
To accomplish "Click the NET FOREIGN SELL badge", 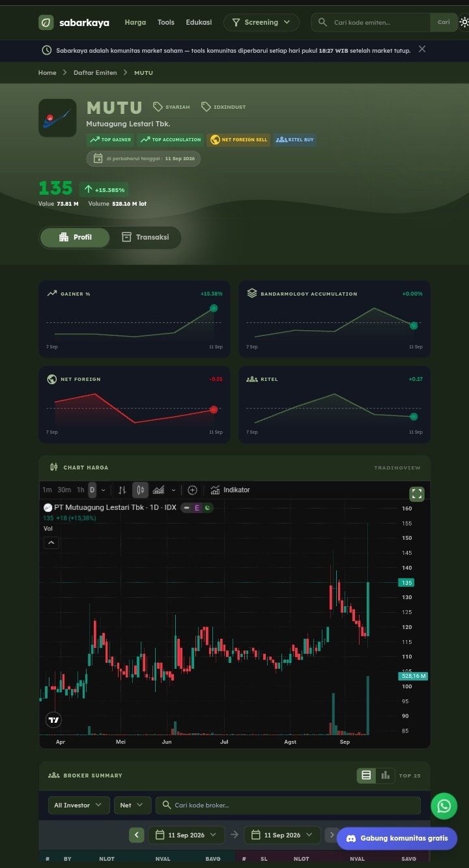I will pos(238,140).
